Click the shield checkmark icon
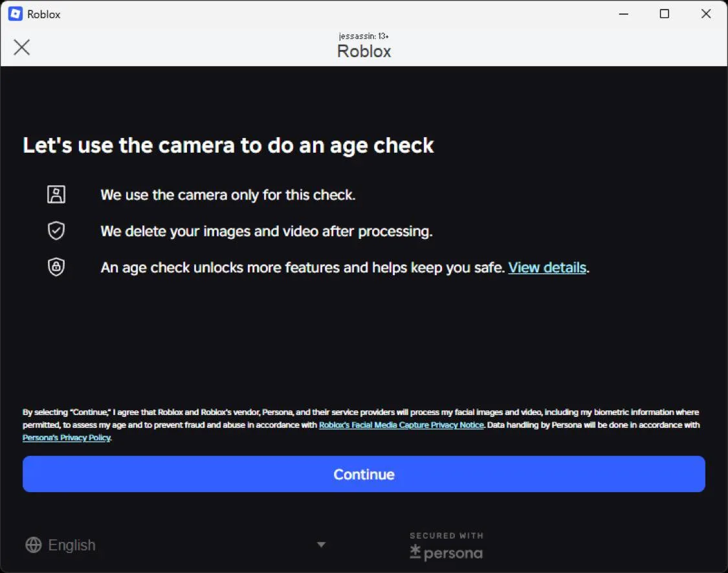The height and width of the screenshot is (573, 728). tap(56, 230)
